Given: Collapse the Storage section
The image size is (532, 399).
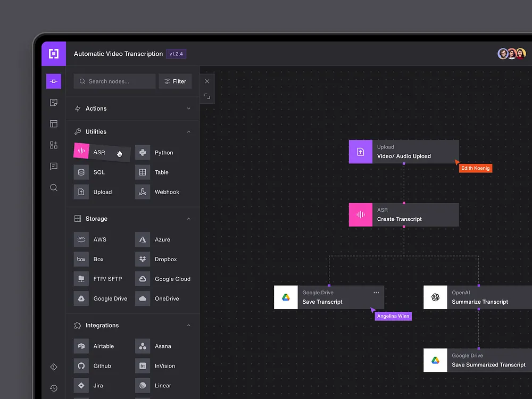Looking at the screenshot, I should [188, 218].
